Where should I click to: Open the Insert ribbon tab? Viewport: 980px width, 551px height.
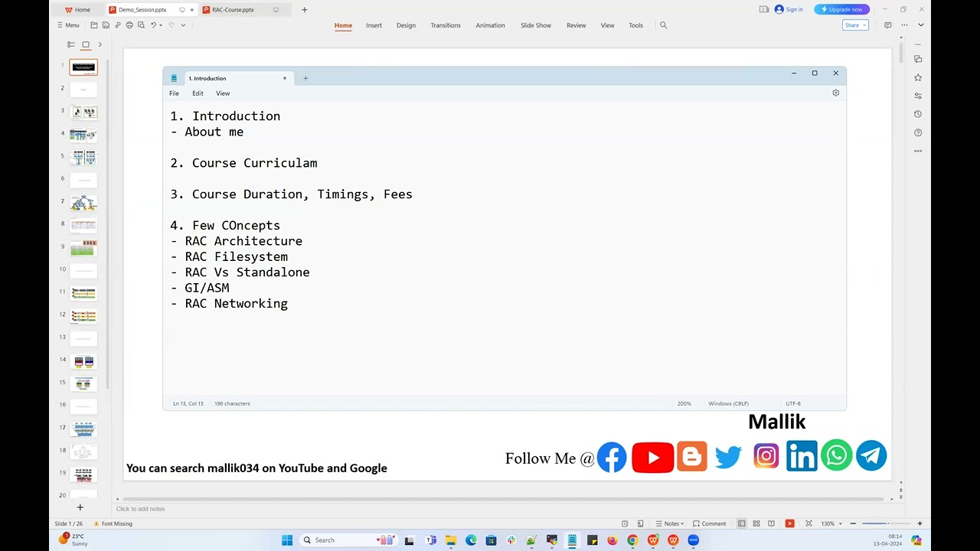(374, 25)
